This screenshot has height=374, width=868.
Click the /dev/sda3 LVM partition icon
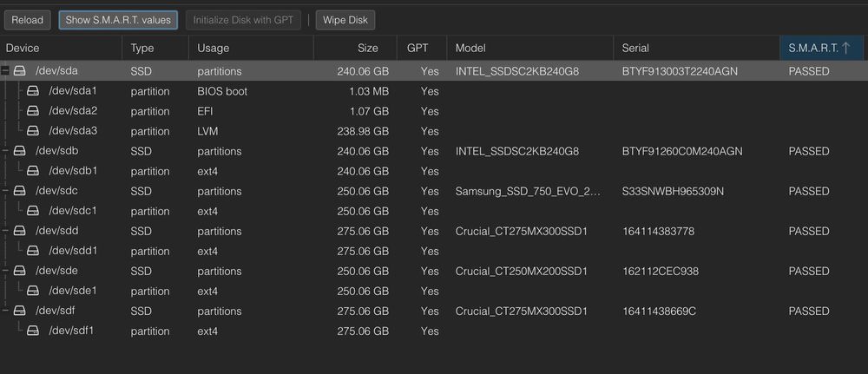pos(33,131)
